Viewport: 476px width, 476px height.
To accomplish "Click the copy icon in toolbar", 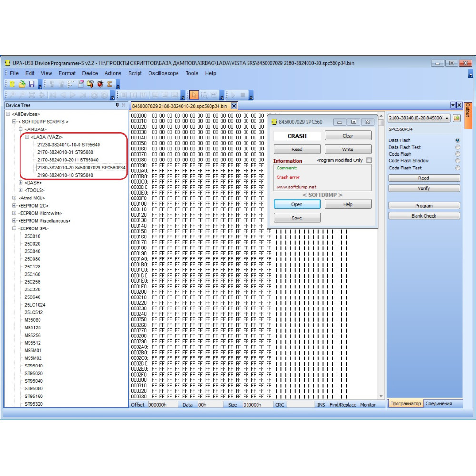I will point(51,84).
